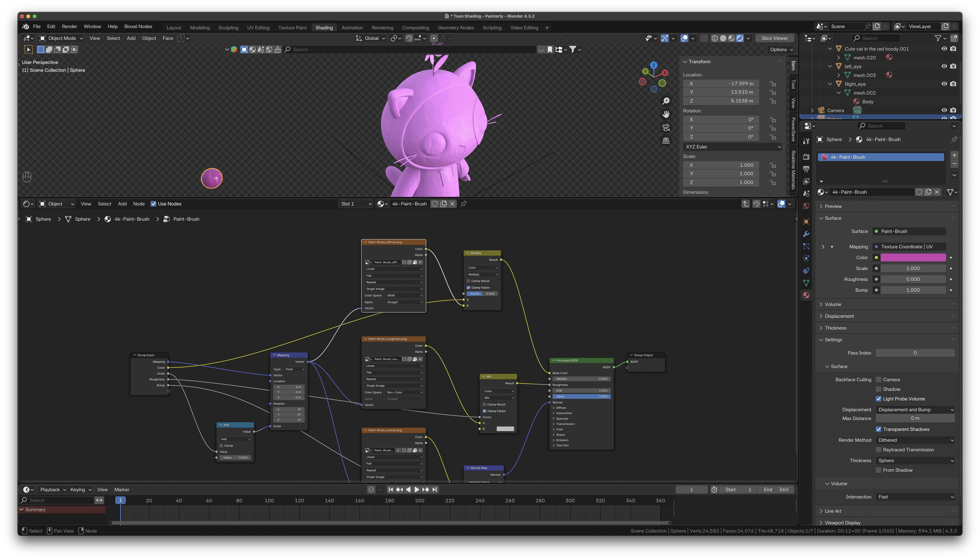The image size is (980, 559).
Task: Open the Output properties tab
Action: click(x=806, y=169)
